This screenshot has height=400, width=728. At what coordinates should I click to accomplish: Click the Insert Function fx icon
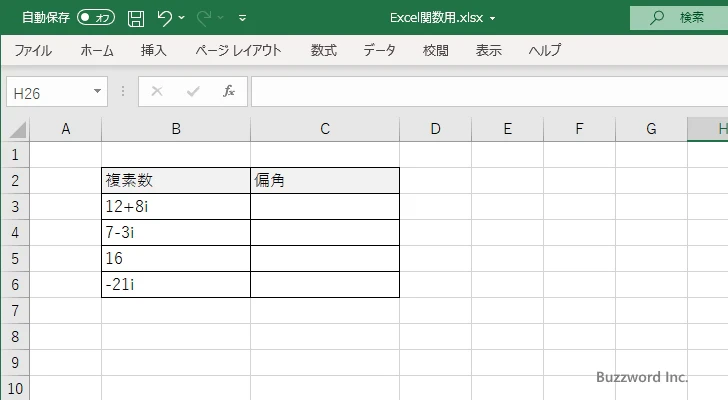pos(229,91)
